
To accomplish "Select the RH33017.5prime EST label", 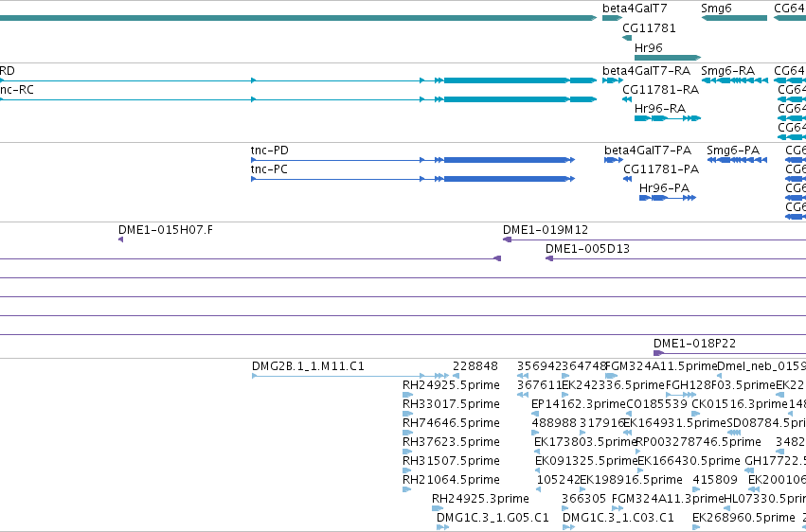I will [451, 404].
